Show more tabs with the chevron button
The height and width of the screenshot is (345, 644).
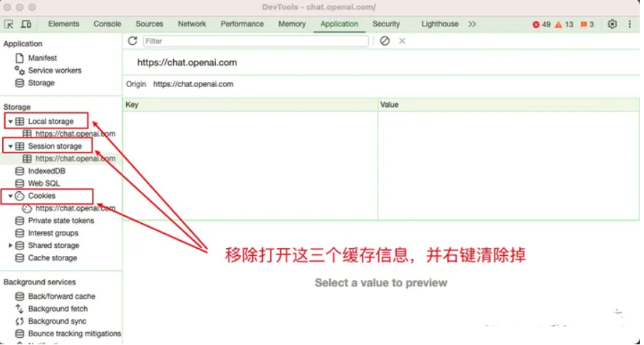pos(472,24)
